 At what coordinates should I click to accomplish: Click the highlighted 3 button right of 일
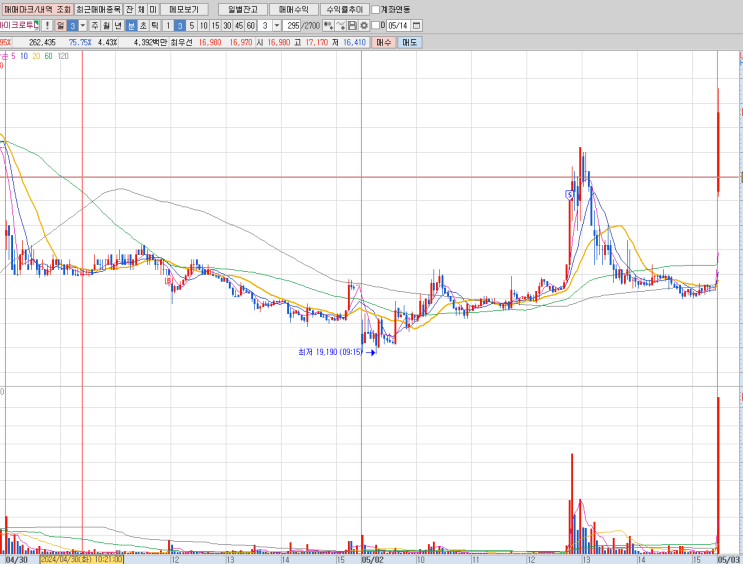[x=72, y=25]
